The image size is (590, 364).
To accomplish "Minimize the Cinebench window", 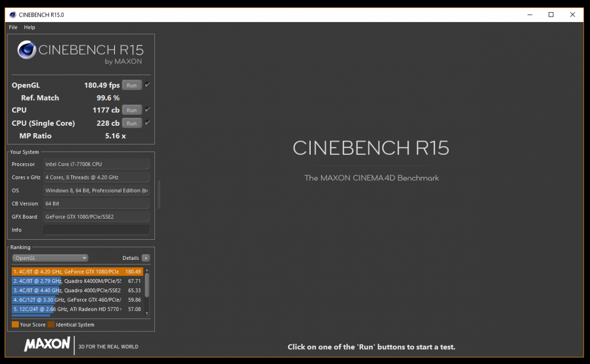I will click(529, 15).
